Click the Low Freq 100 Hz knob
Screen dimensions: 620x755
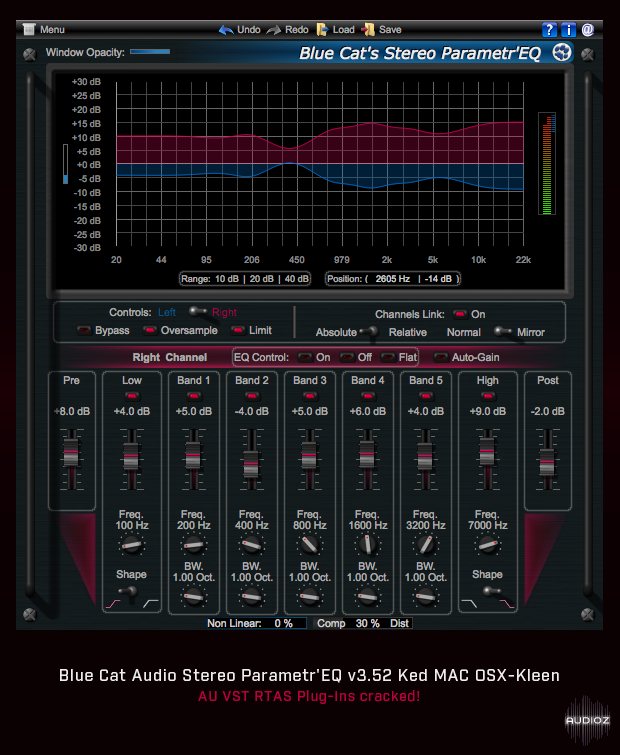pyautogui.click(x=131, y=545)
